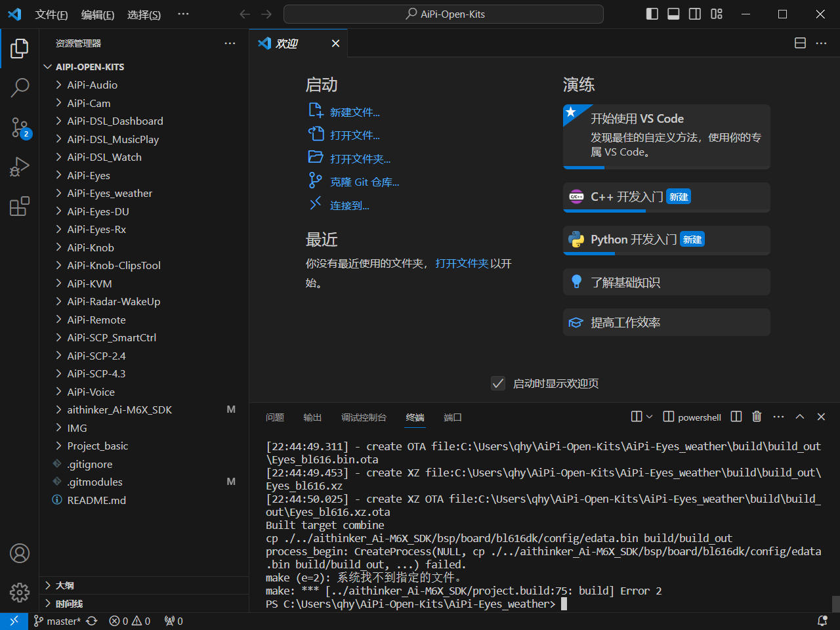The height and width of the screenshot is (630, 840).
Task: Open the Python 开发入门 walkthrough
Action: 667,240
